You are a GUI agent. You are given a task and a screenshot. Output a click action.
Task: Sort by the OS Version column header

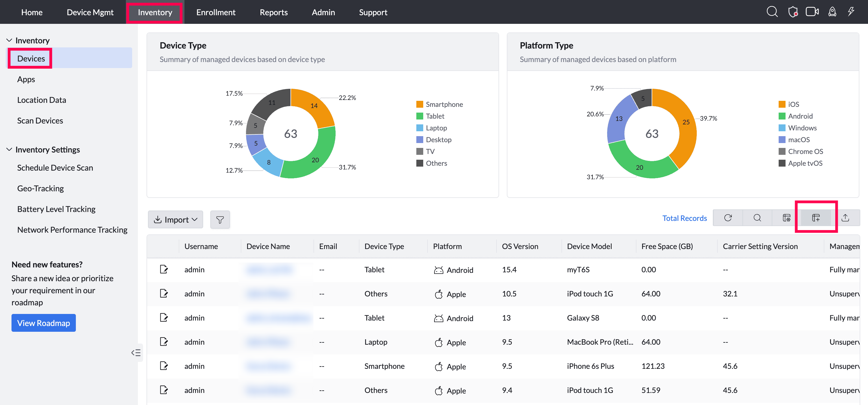click(520, 247)
